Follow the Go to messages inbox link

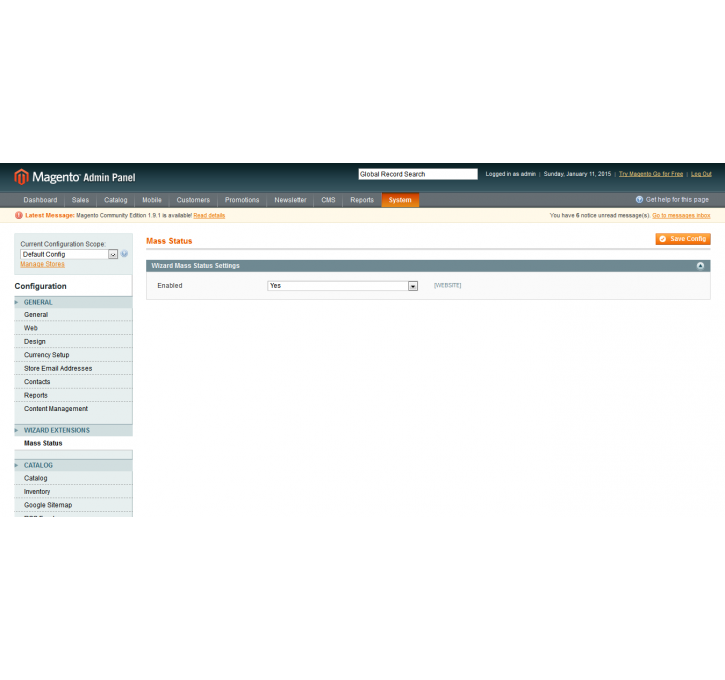click(681, 215)
